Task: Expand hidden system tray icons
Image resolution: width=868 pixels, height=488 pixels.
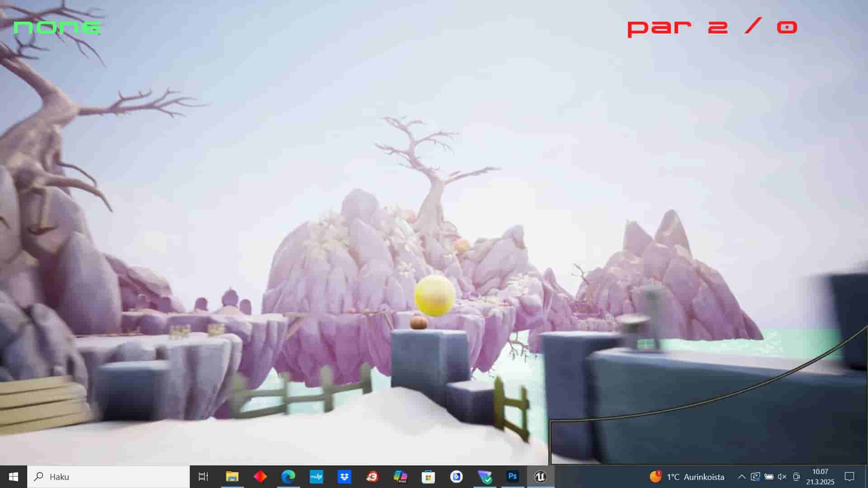Action: (741, 477)
